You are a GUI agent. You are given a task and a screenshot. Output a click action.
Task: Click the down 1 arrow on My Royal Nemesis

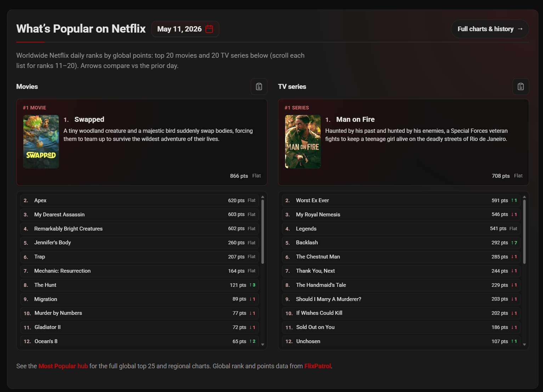click(514, 215)
